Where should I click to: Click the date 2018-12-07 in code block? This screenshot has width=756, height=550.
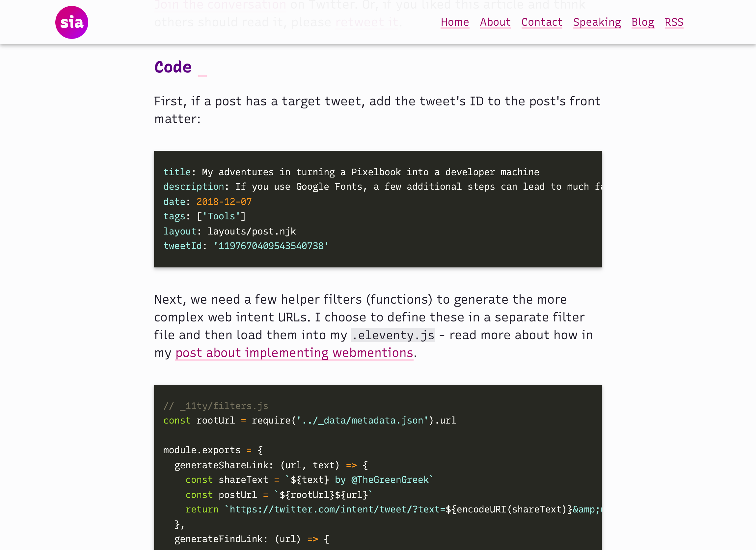224,202
